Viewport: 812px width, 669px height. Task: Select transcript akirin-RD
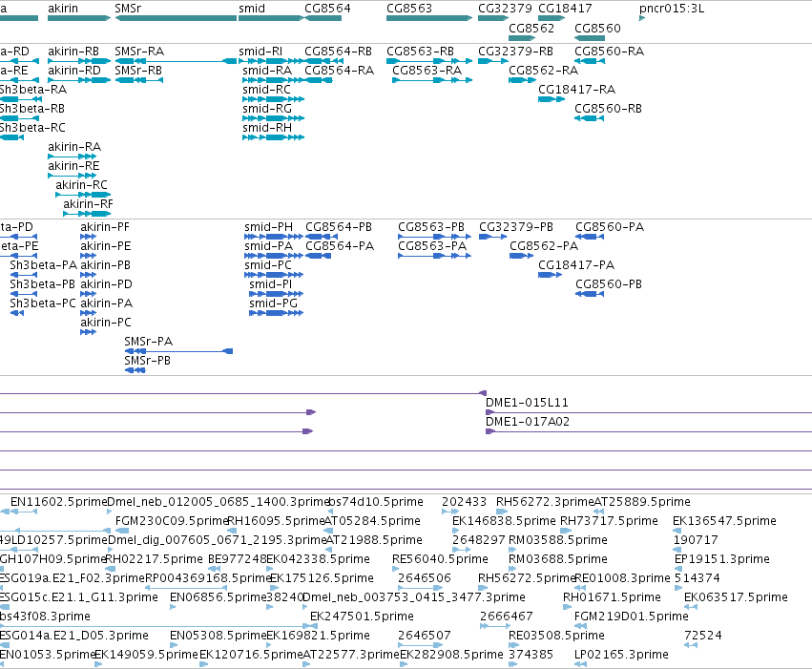[x=74, y=71]
